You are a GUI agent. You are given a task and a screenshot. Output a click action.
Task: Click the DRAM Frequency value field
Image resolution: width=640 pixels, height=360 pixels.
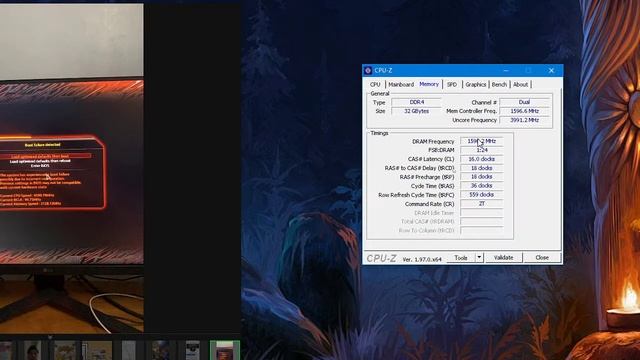pyautogui.click(x=482, y=141)
